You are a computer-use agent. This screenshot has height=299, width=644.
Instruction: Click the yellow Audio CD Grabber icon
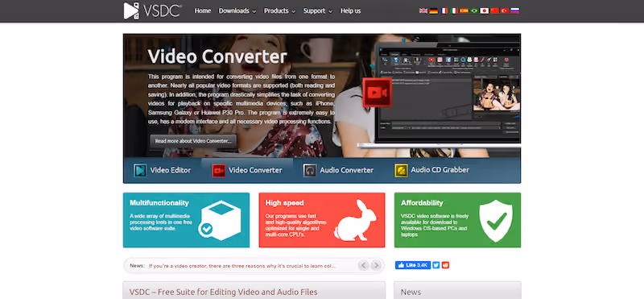point(401,170)
